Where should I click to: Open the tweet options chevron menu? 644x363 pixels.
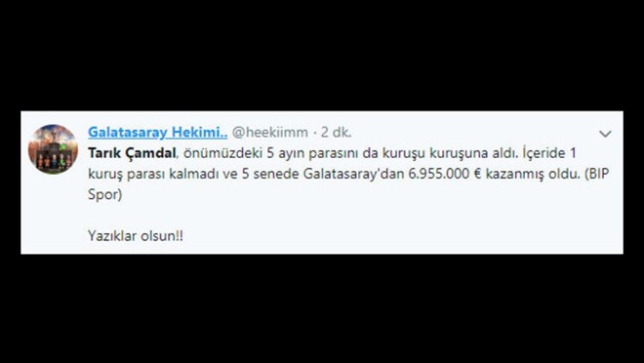click(x=605, y=134)
